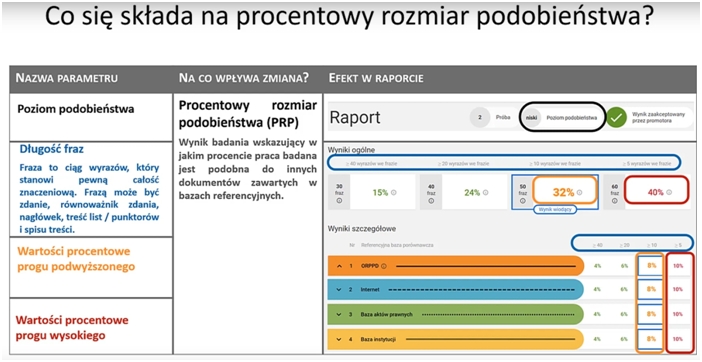Click 6% value in Internet row
The image size is (702, 362).
click(x=624, y=290)
